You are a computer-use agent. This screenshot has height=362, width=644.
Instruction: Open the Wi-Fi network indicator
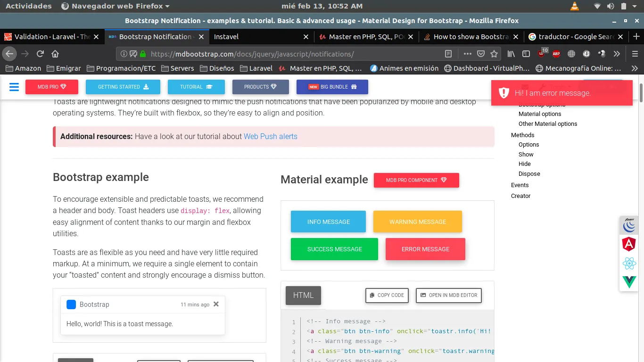tap(598, 6)
